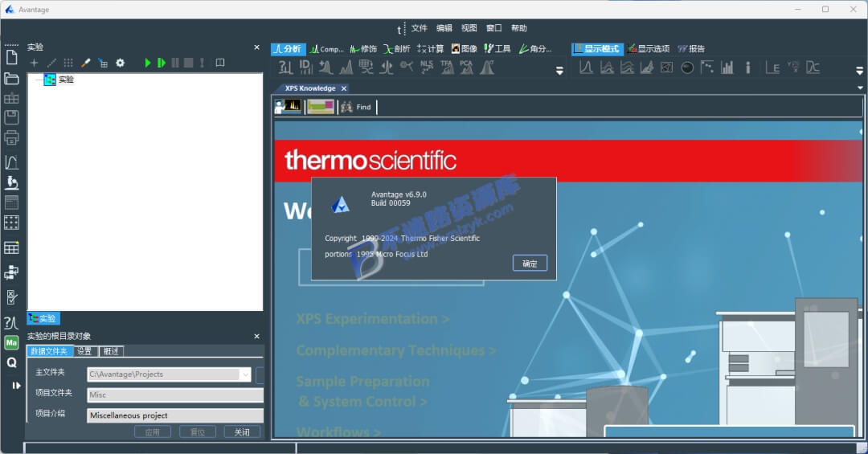Click the green Ma icon in sidebar
This screenshot has height=454, width=868.
tap(11, 343)
